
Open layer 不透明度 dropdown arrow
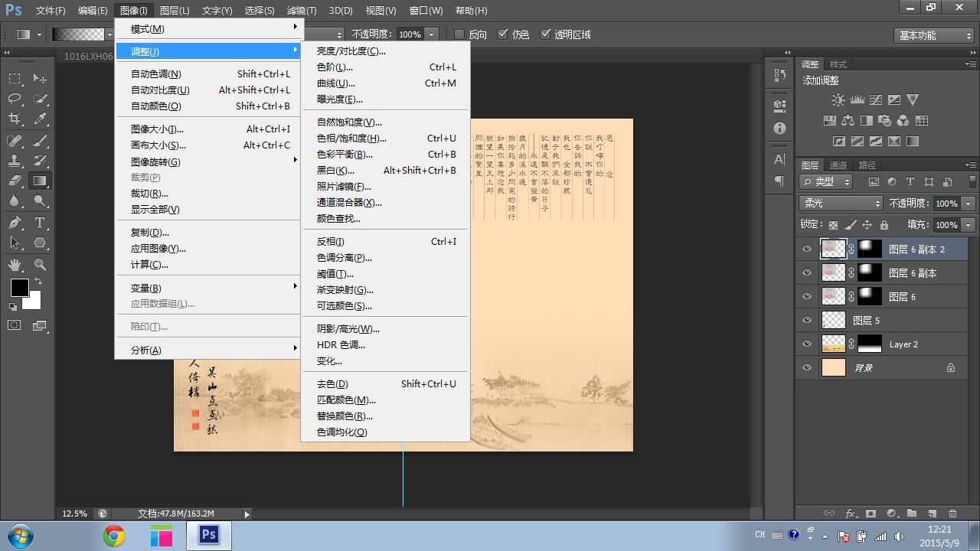pyautogui.click(x=969, y=203)
